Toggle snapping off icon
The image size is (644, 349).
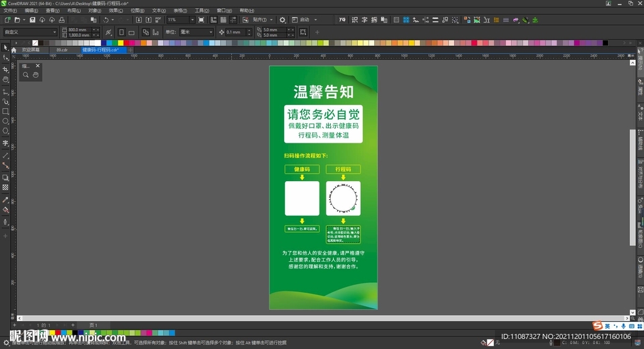click(x=246, y=19)
